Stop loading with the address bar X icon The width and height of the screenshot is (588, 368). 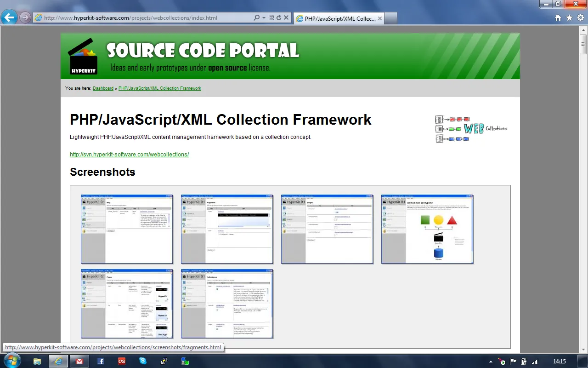click(x=286, y=18)
